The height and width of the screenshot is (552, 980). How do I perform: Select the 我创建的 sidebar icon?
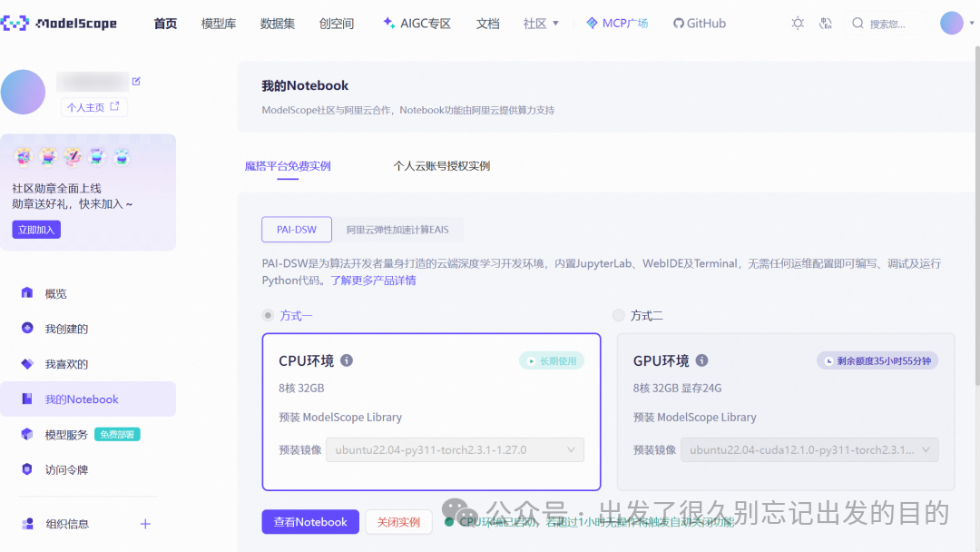click(27, 328)
